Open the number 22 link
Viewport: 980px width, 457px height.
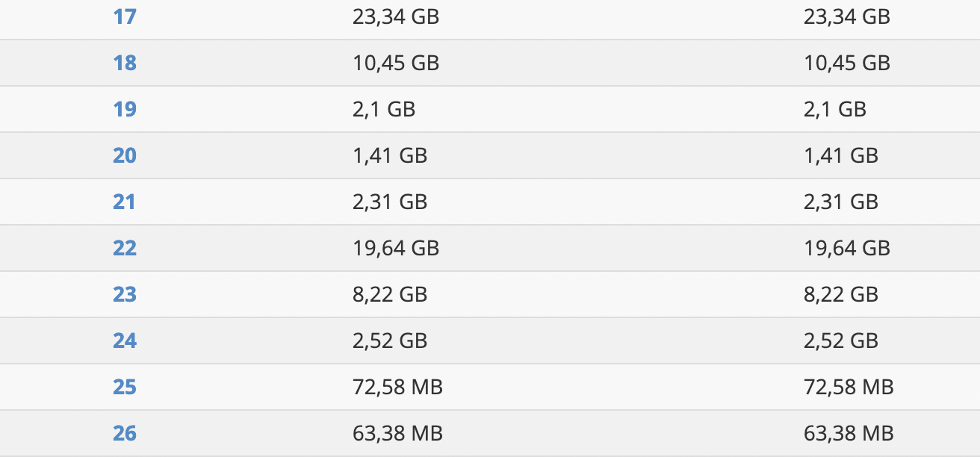(x=125, y=248)
